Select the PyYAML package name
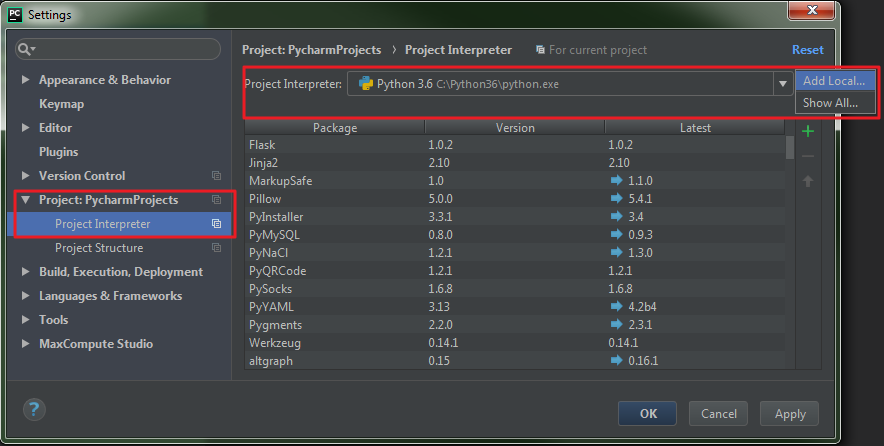 271,307
